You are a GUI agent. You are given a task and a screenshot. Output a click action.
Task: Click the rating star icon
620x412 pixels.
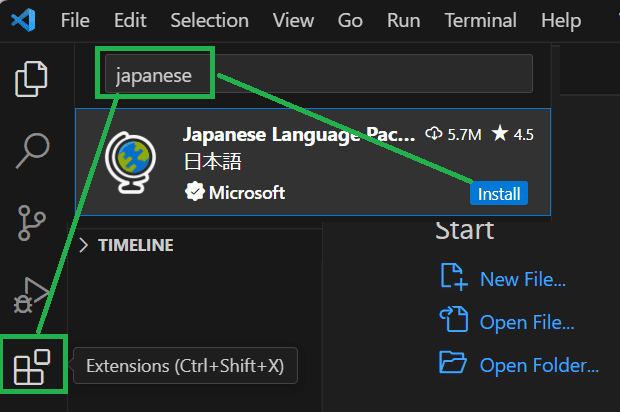tap(500, 133)
